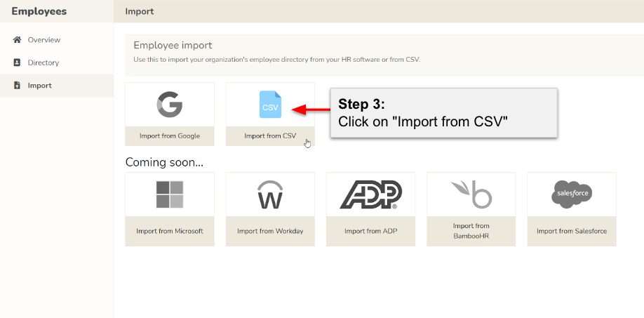Click the "Import from ADP" label

tap(370, 231)
